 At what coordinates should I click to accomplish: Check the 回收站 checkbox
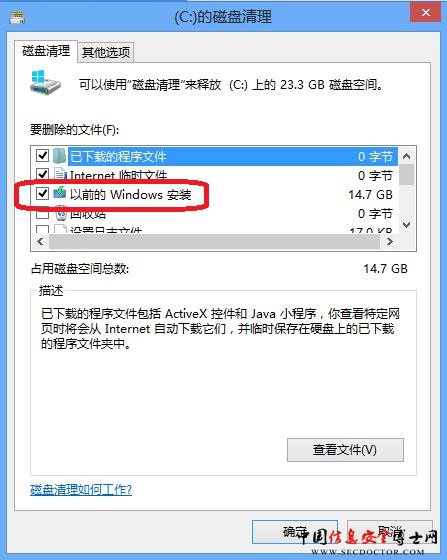click(x=42, y=213)
